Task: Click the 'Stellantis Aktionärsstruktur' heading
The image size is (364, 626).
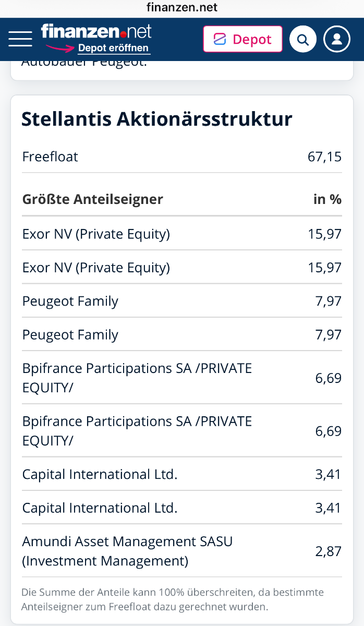Action: [157, 119]
